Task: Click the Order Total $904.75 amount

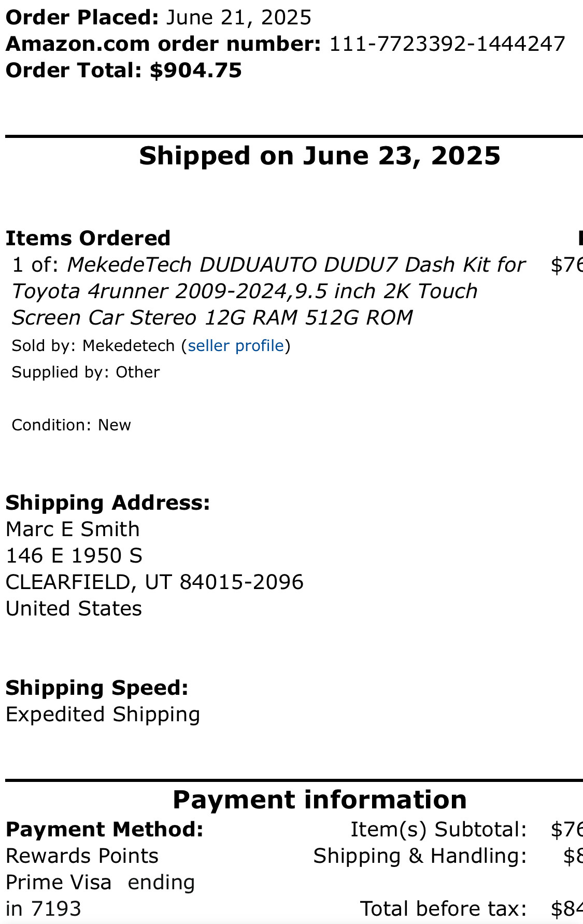Action: click(196, 71)
